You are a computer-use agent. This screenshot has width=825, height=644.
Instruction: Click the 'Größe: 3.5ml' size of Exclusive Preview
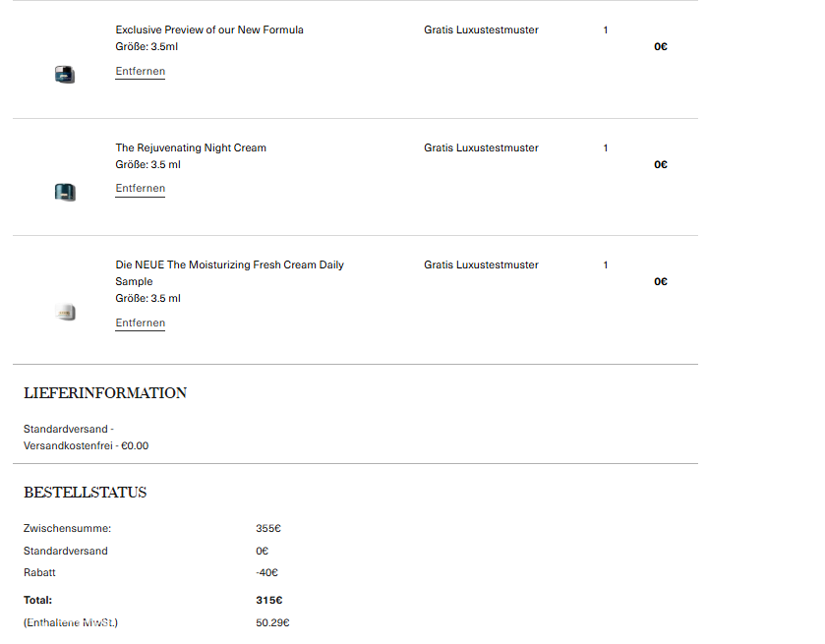tap(147, 47)
